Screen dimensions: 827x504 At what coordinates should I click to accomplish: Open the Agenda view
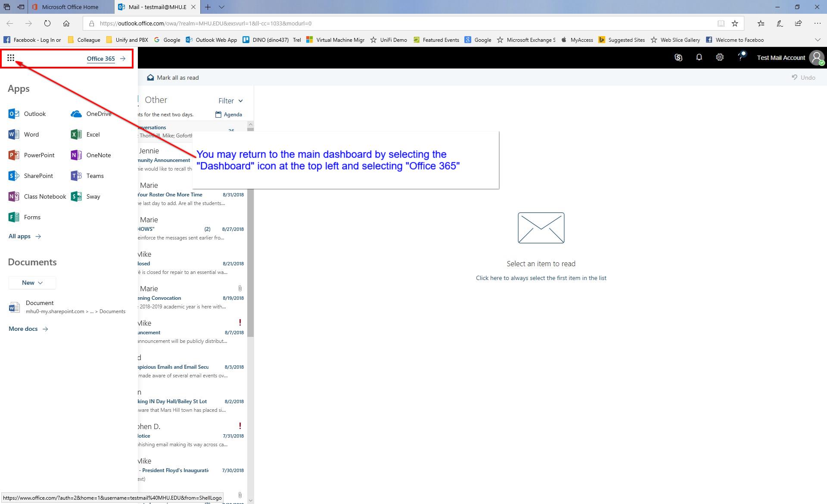229,114
